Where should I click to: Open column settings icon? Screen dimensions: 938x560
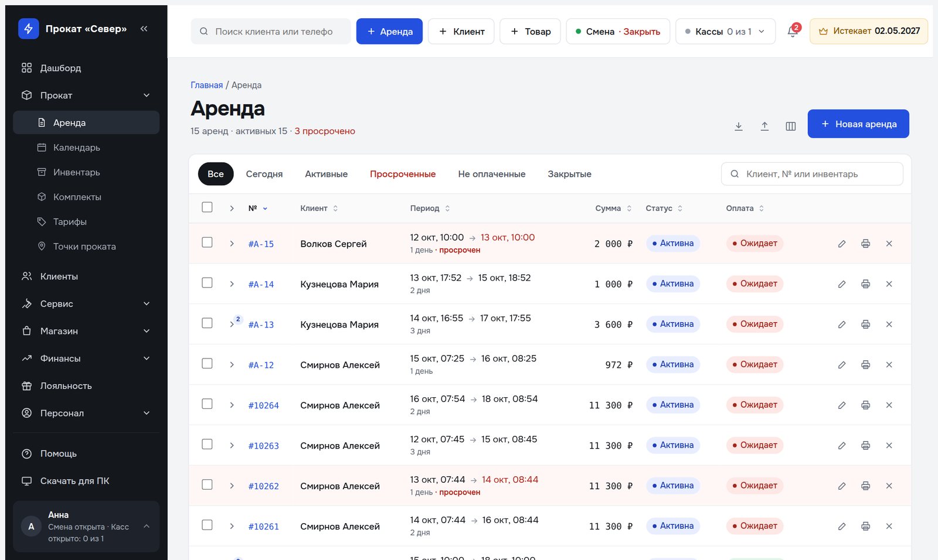coord(791,126)
